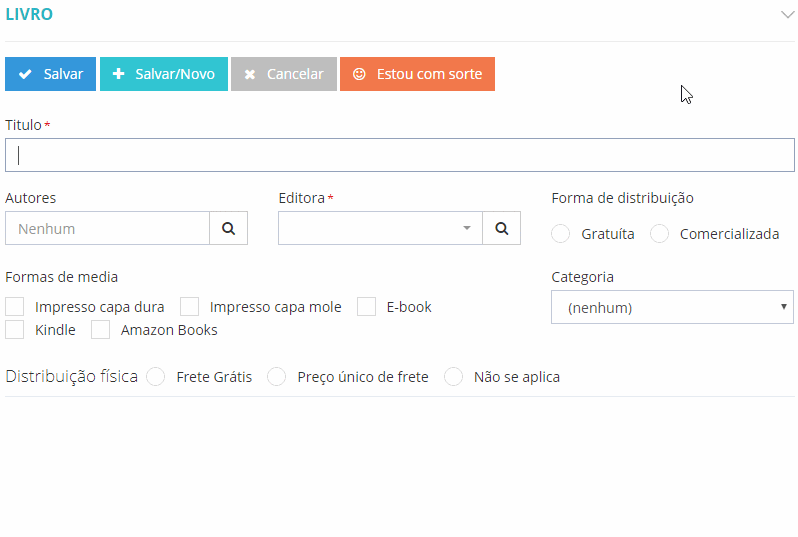Viewport: 798px width, 537px height.
Task: Click into the Autores input field
Action: click(x=107, y=228)
